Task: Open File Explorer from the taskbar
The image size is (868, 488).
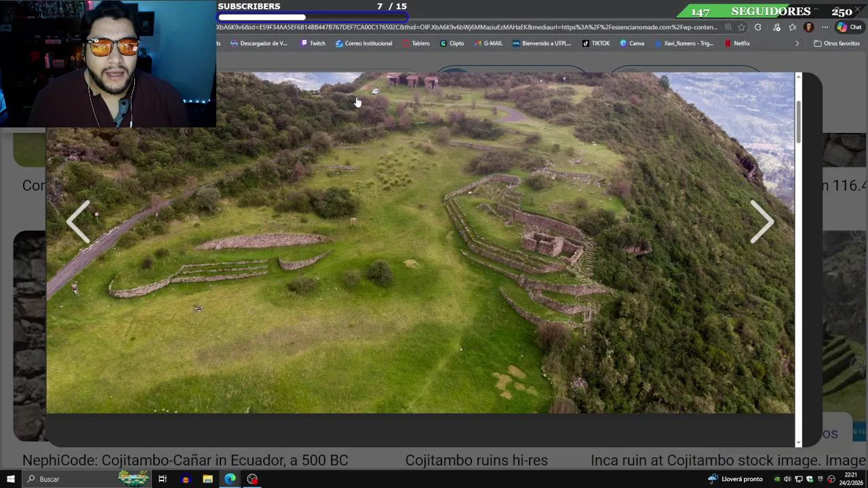Action: click(208, 479)
